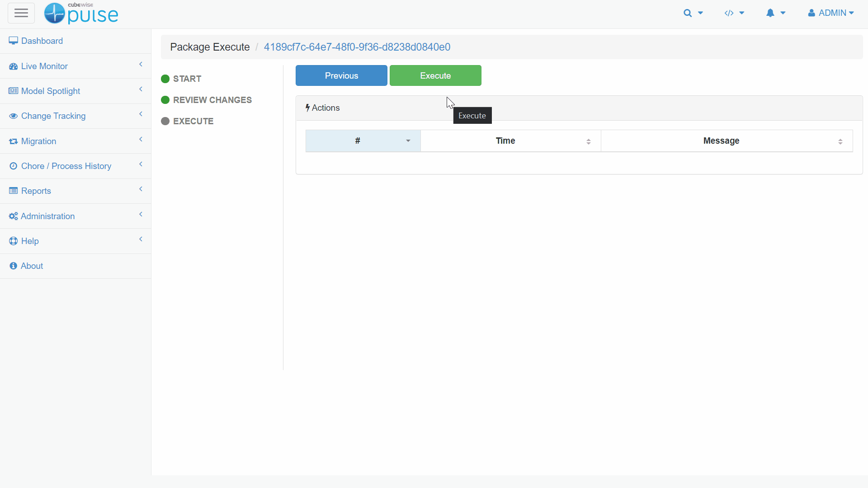Click the blue Previous button
This screenshot has height=488, width=868.
point(341,76)
